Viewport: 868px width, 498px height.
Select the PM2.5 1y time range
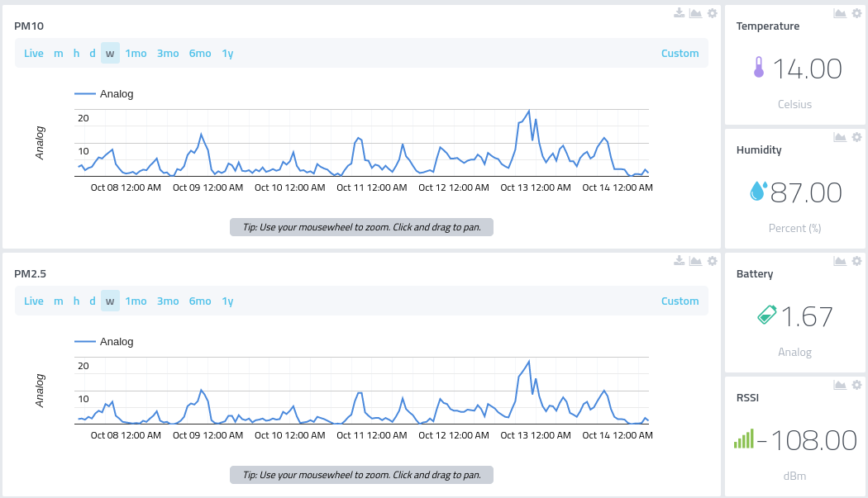point(227,301)
